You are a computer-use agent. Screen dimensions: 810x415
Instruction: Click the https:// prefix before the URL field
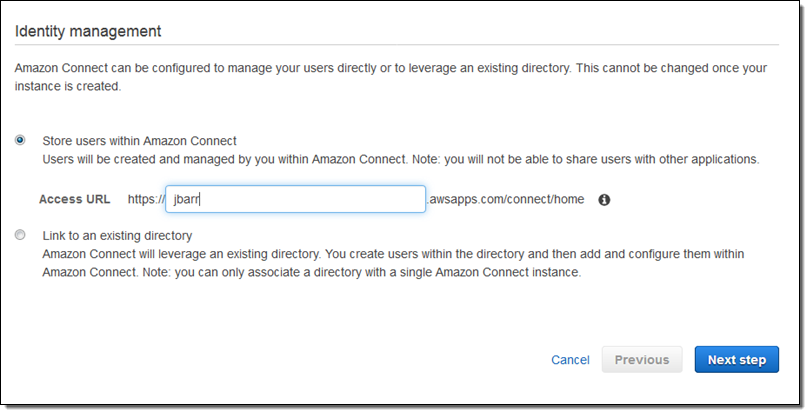[146, 199]
